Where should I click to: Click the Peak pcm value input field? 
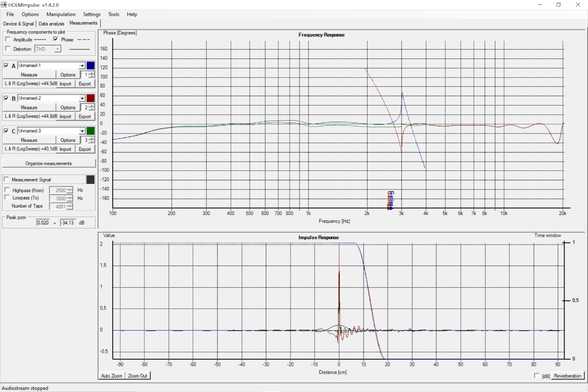pos(43,223)
